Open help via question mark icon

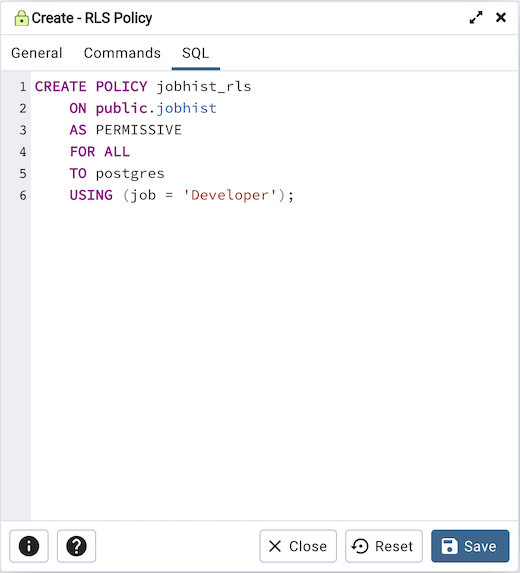coord(76,546)
